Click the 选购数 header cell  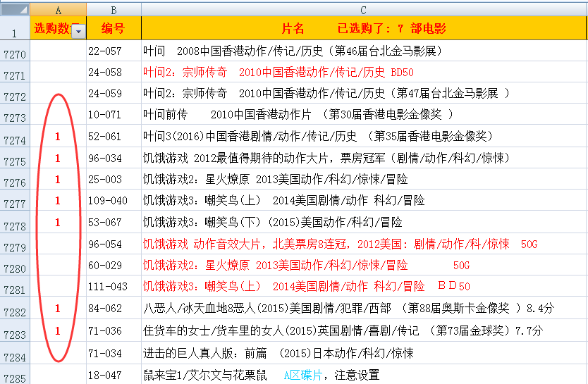[58, 28]
